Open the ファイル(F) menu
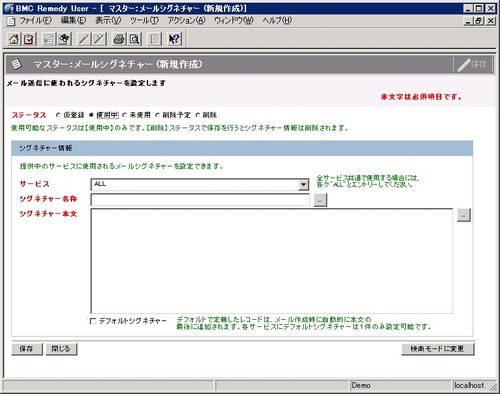Image resolution: width=500 pixels, height=394 pixels. [35, 21]
